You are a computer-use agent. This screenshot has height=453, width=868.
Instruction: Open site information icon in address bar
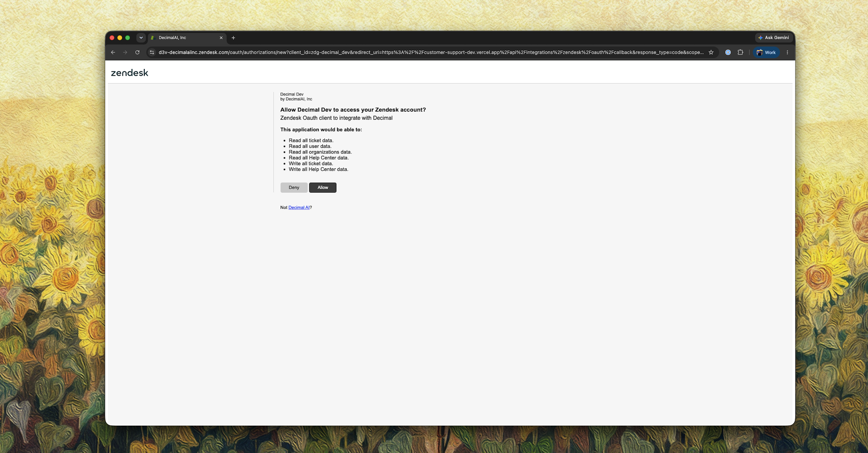[x=152, y=52]
